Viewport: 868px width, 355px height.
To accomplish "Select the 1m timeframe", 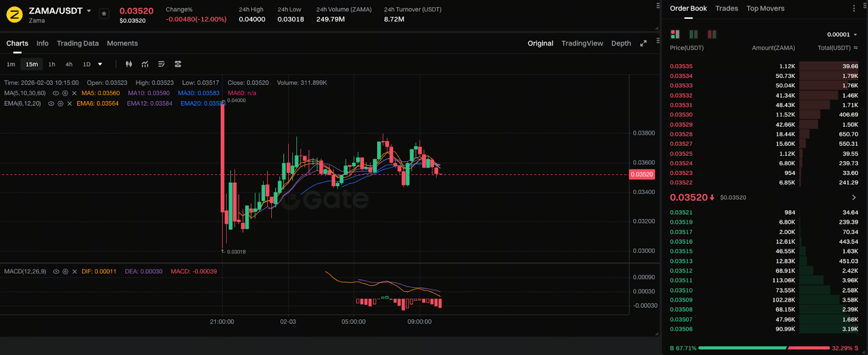I will [x=11, y=64].
